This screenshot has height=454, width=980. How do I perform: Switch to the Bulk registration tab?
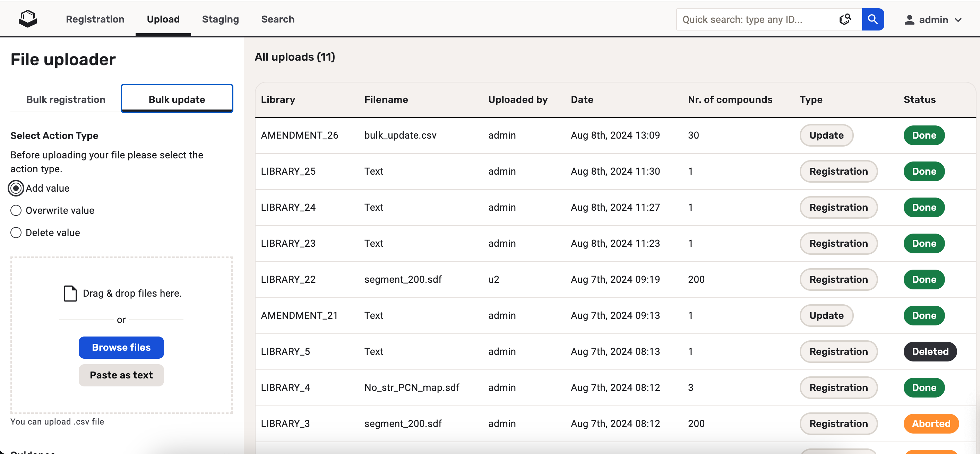click(66, 99)
